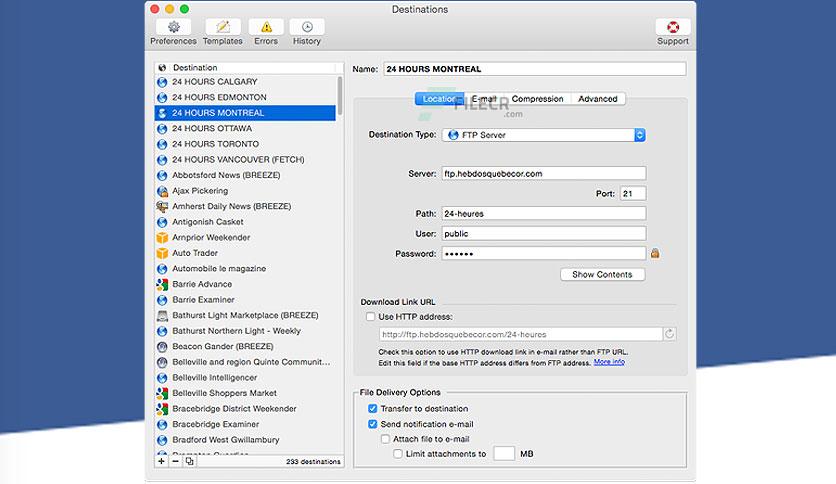The image size is (836, 484).
Task: Click the Port number field
Action: [633, 193]
